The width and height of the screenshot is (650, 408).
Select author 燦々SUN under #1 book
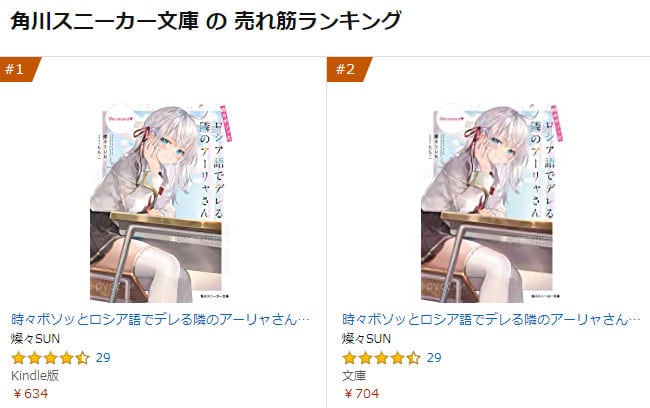(x=35, y=339)
